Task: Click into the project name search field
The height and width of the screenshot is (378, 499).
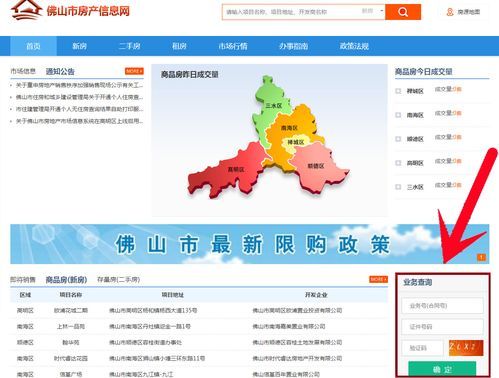Action: [292, 12]
